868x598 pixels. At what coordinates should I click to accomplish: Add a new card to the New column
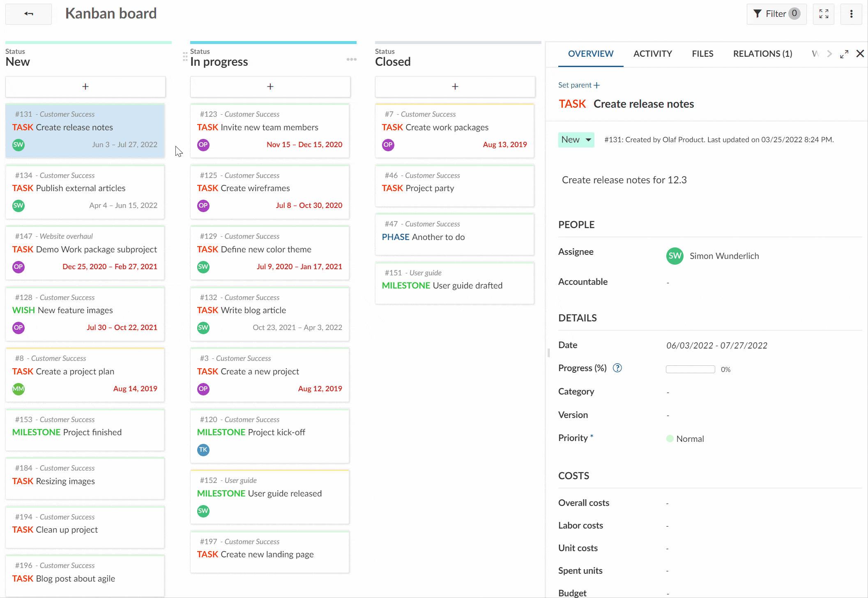click(x=85, y=86)
